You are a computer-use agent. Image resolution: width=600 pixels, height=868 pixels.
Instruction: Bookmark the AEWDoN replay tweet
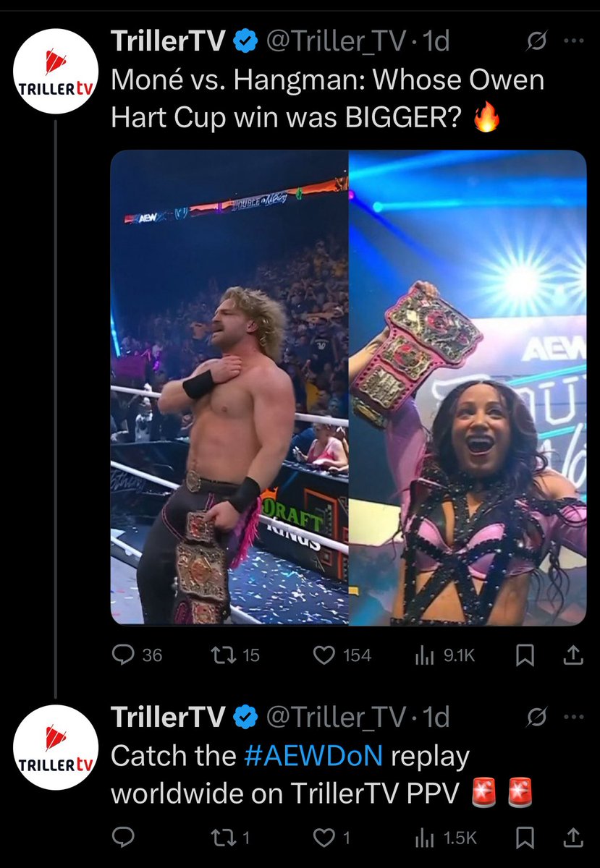[x=525, y=838]
